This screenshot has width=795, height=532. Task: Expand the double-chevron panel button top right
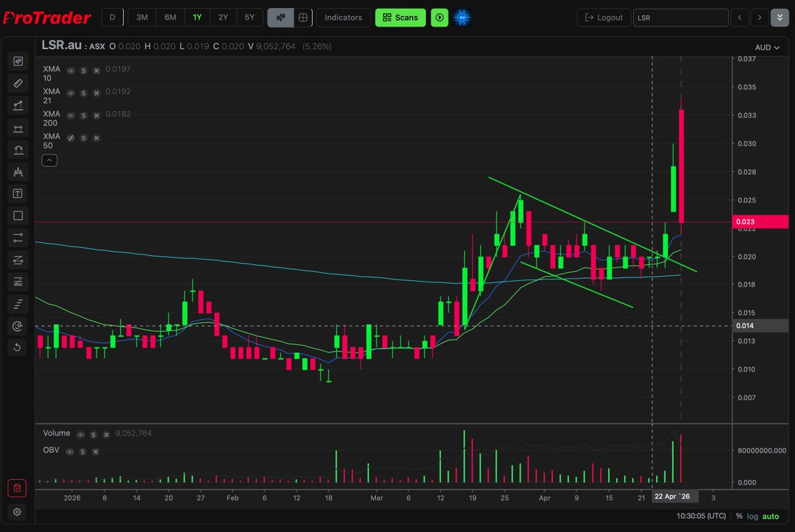coord(780,17)
